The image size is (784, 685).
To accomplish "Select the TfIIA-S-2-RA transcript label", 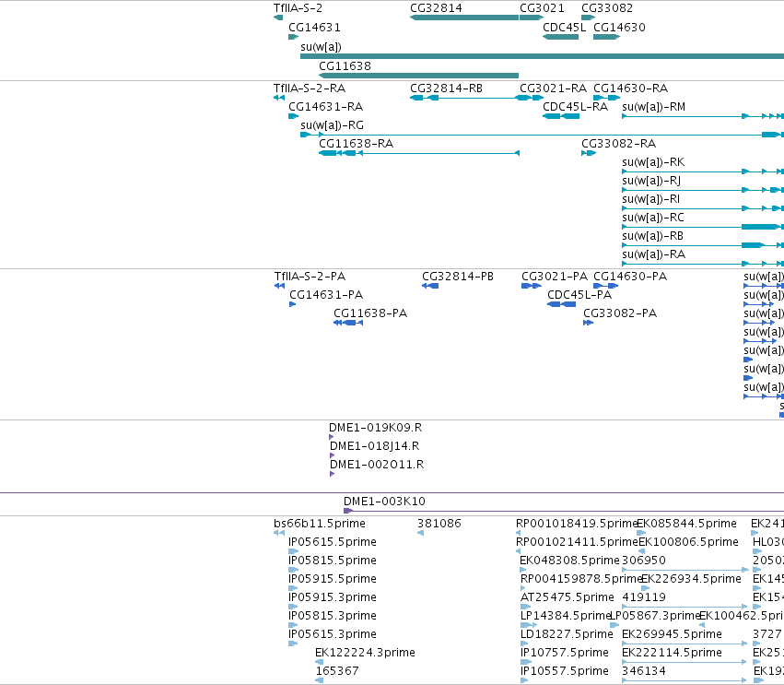I will tap(310, 89).
